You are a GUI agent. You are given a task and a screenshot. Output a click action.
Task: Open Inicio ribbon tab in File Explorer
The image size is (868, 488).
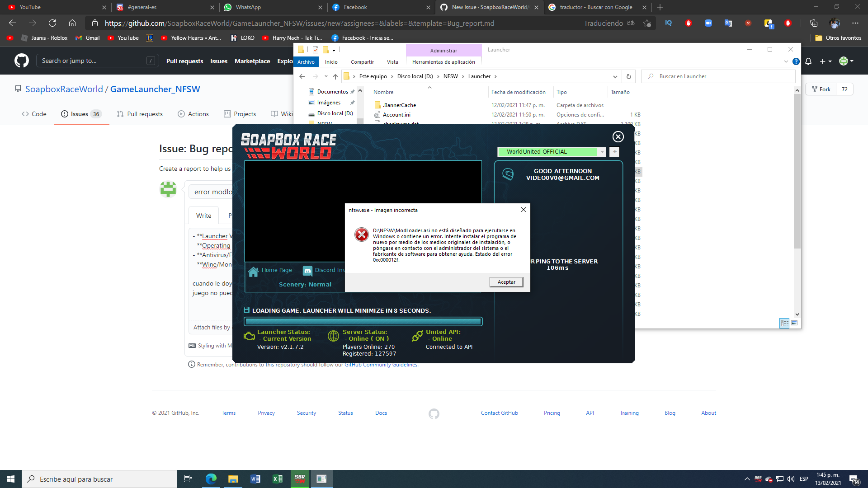331,62
